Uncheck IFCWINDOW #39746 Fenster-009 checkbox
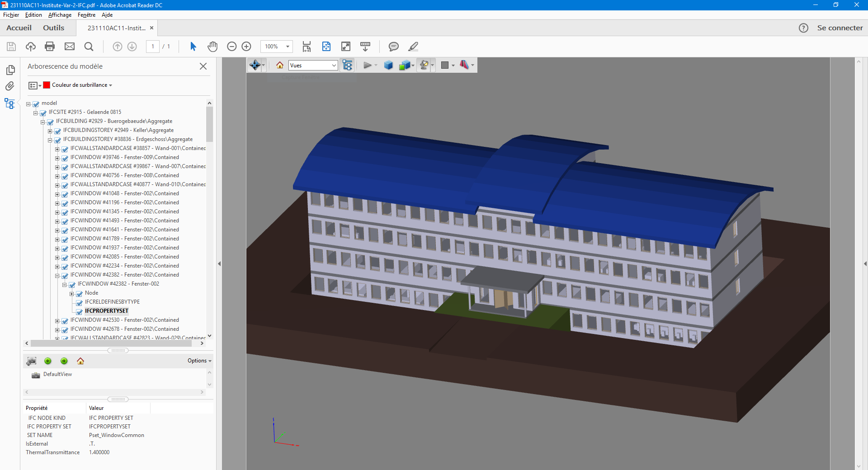 (x=65, y=158)
